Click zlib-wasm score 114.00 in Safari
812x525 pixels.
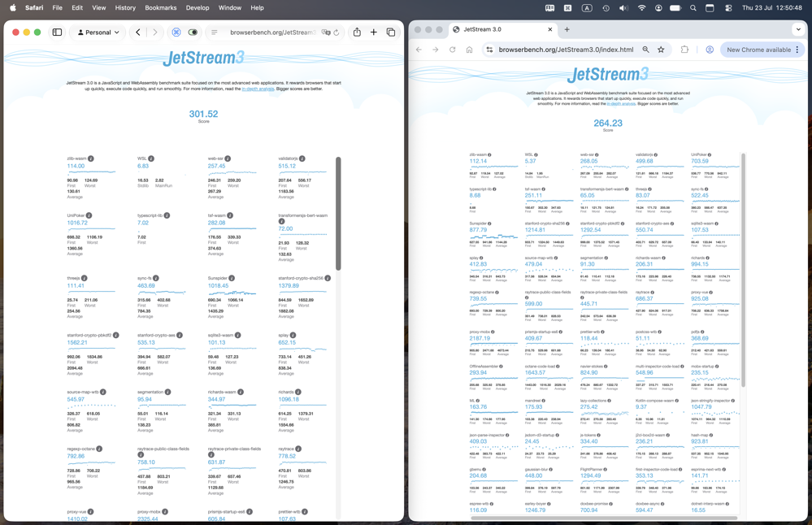click(76, 167)
